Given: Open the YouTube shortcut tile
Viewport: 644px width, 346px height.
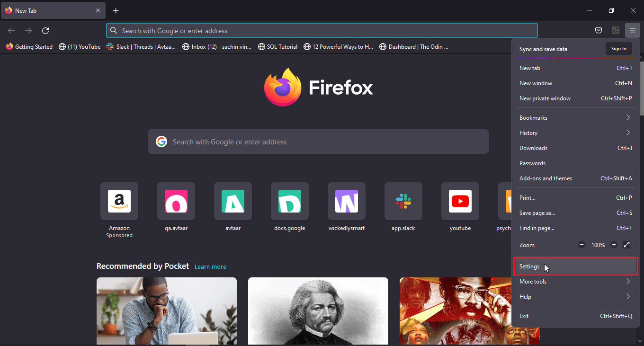Looking at the screenshot, I should point(460,201).
